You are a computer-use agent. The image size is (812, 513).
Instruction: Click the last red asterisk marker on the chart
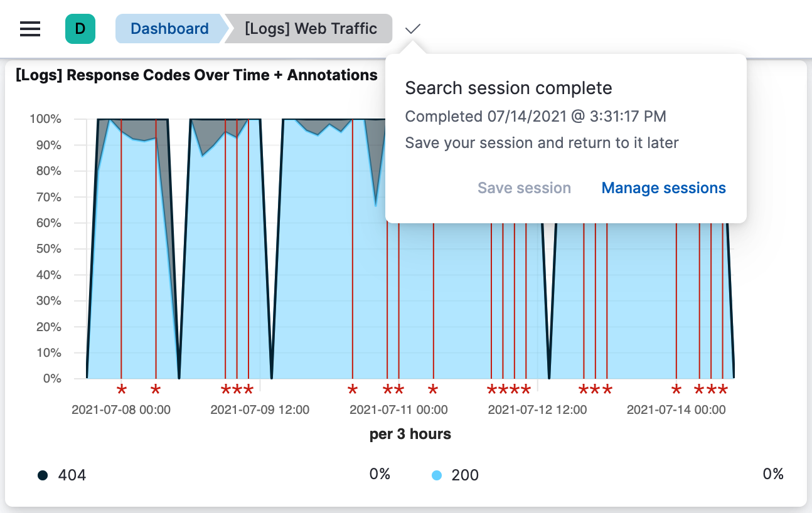[723, 389]
